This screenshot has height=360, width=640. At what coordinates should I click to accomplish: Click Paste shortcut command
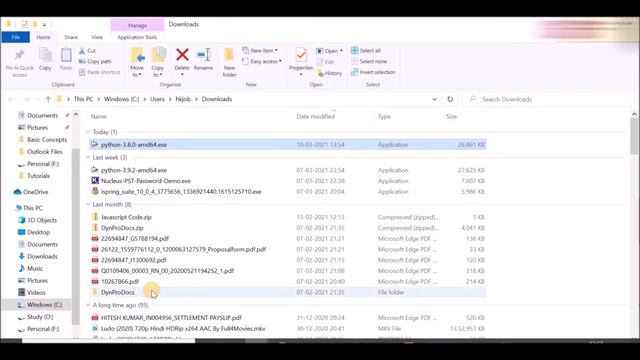99,72
